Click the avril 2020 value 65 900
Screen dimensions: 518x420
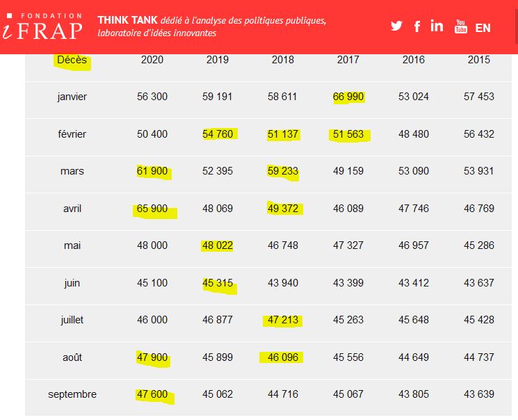(152, 208)
